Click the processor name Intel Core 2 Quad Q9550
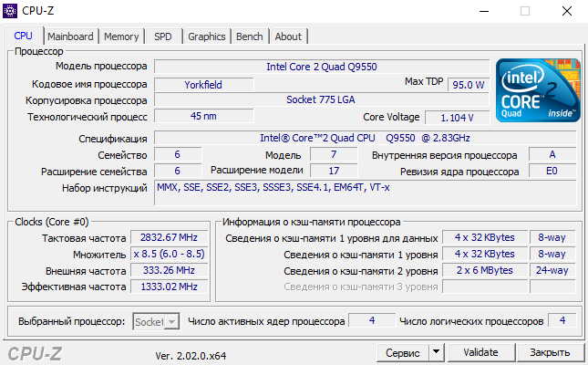The image size is (588, 365). point(322,67)
